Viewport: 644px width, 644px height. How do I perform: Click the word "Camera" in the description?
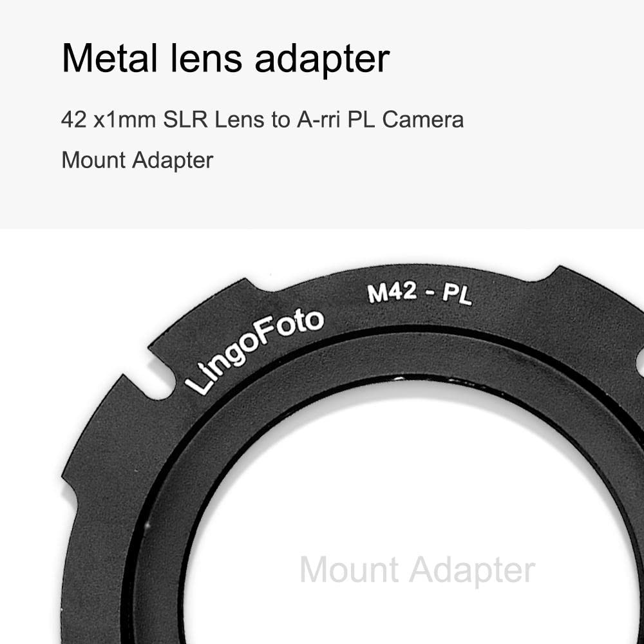[x=423, y=120]
